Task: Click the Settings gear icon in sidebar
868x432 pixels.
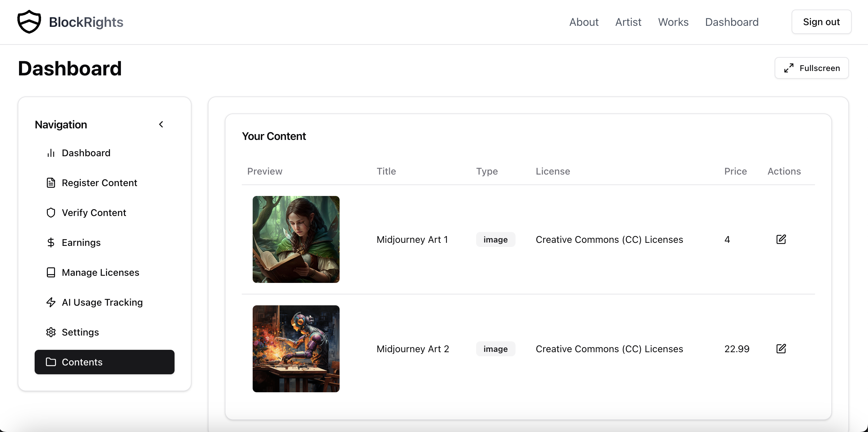Action: (51, 332)
